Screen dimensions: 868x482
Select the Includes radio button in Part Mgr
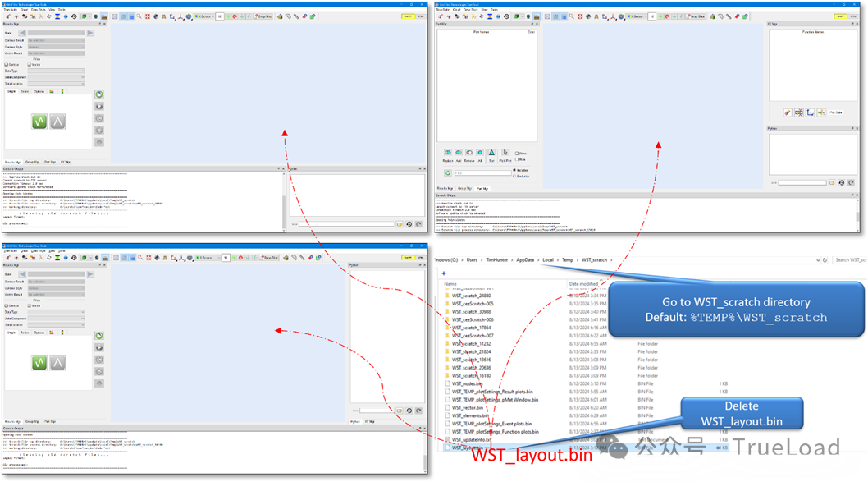(x=514, y=170)
